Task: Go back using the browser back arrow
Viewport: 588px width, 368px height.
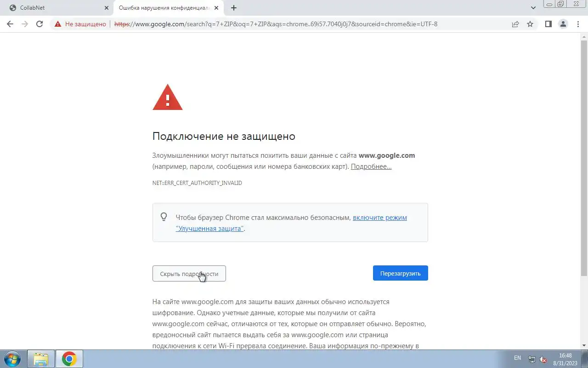Action: click(10, 24)
